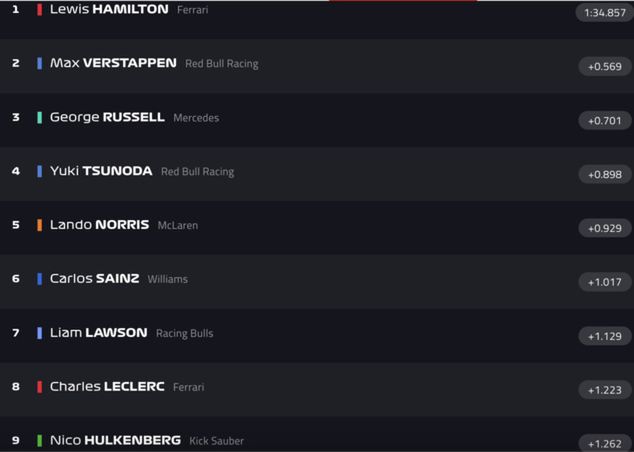Click the orange McLaren color bar beside Norris
The height and width of the screenshot is (452, 634).
coord(40,225)
